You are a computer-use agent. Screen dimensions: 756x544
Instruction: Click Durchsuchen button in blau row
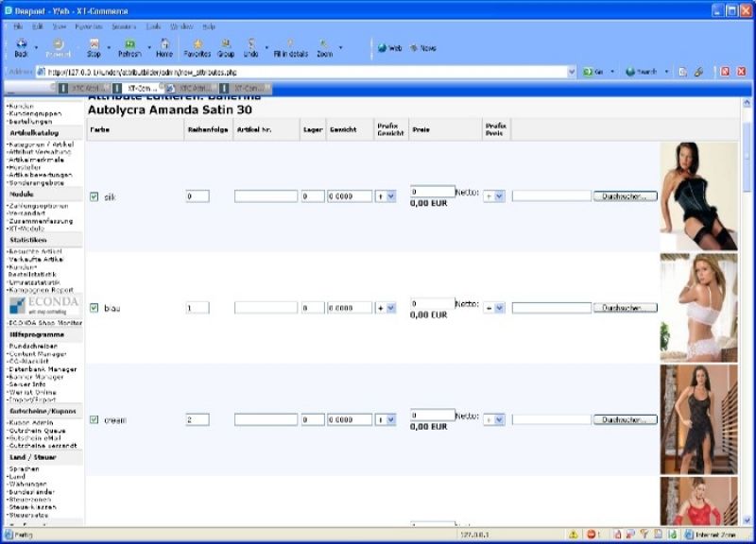click(x=626, y=307)
